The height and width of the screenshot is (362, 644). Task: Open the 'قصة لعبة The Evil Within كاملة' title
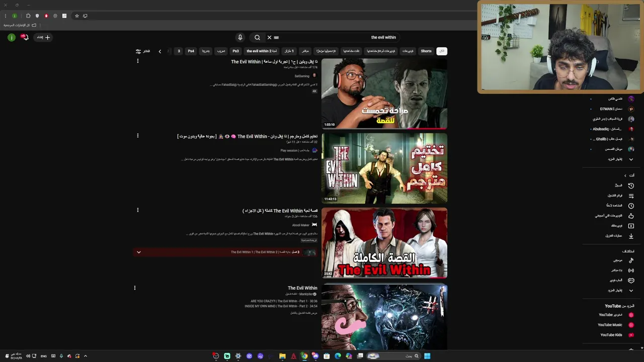(x=280, y=211)
